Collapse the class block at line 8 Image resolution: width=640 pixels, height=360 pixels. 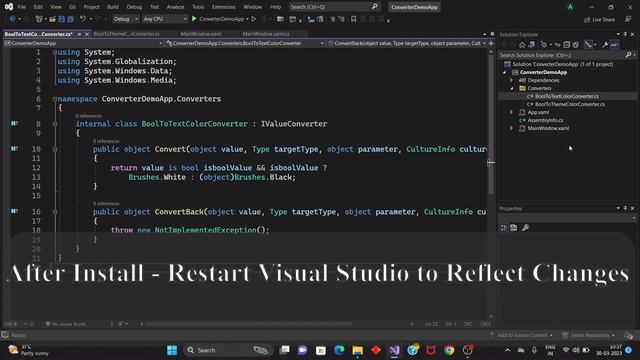coord(55,124)
